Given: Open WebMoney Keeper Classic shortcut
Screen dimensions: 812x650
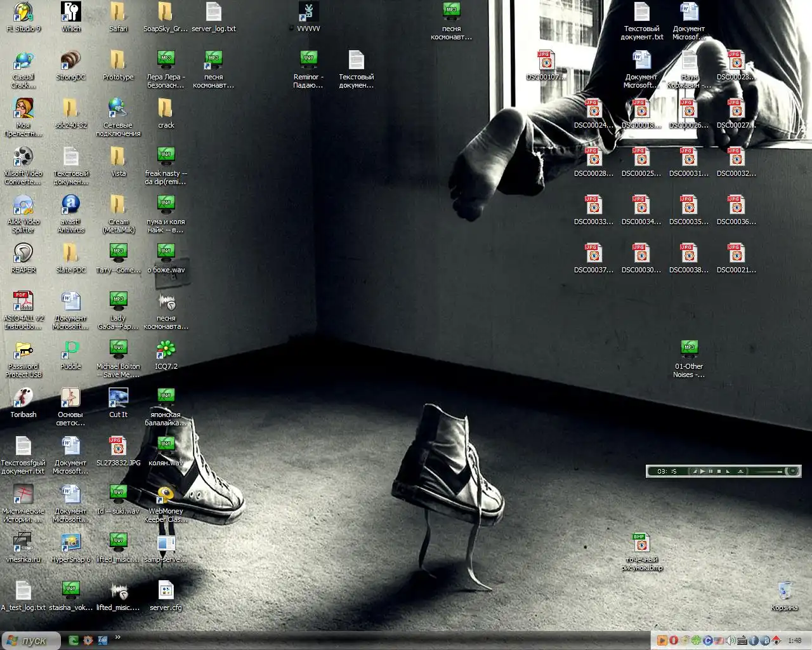Looking at the screenshot, I should (x=166, y=494).
